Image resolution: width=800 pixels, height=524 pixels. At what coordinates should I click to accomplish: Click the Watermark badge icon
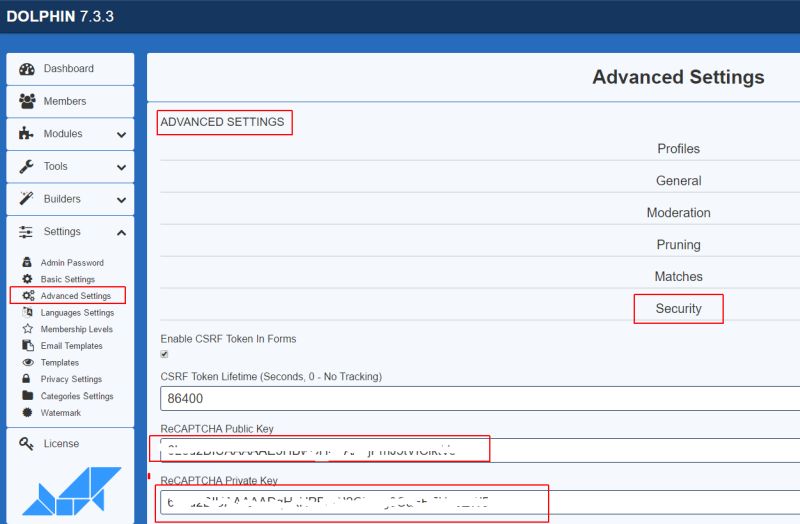click(x=27, y=413)
